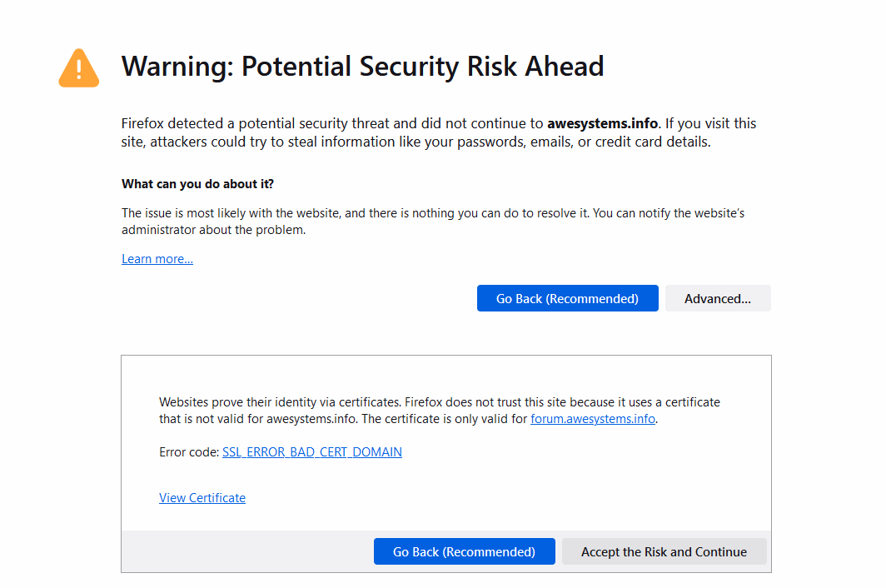This screenshot has width=886, height=588.
Task: Click the SSL_ERROR_BAD_CERT_DOMAIN error code link
Action: (312, 452)
